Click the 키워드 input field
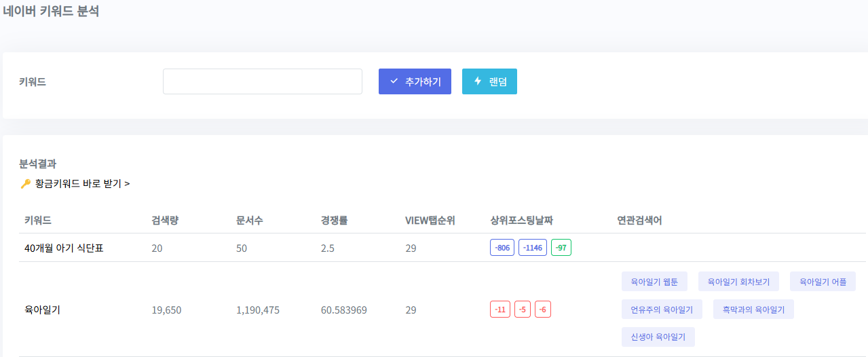 (263, 81)
